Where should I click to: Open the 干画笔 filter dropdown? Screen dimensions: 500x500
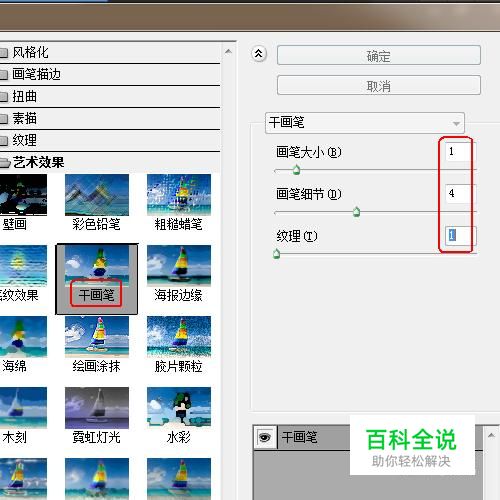365,123
